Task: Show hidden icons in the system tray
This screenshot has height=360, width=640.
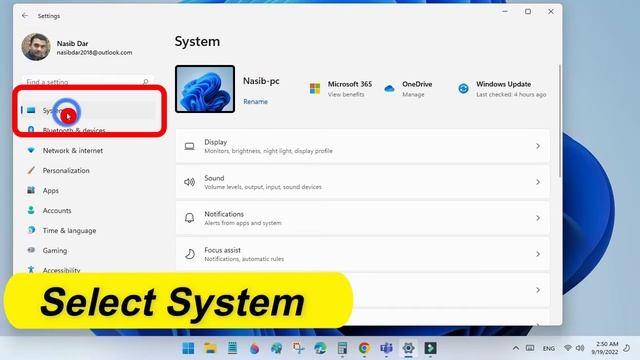Action: [516, 348]
